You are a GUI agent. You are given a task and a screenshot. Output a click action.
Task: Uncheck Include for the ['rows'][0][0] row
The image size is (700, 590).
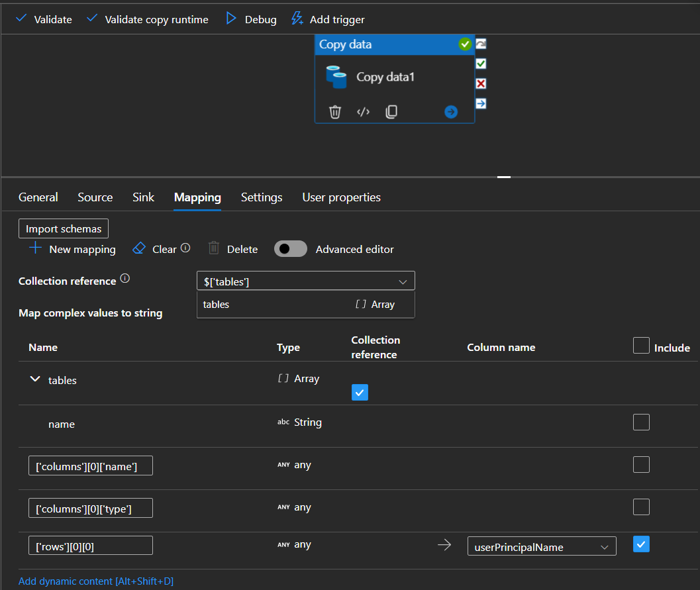click(641, 544)
